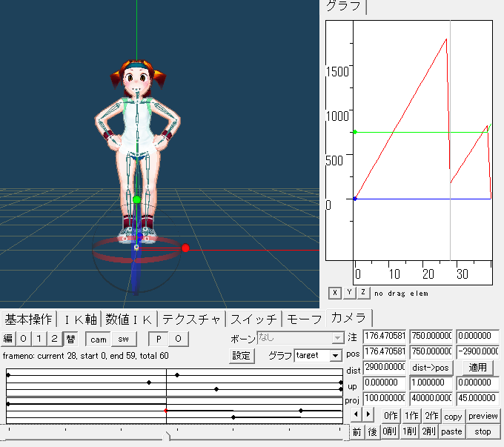Click the left arrow frame step button
The width and height of the screenshot is (504, 447).
(357, 414)
